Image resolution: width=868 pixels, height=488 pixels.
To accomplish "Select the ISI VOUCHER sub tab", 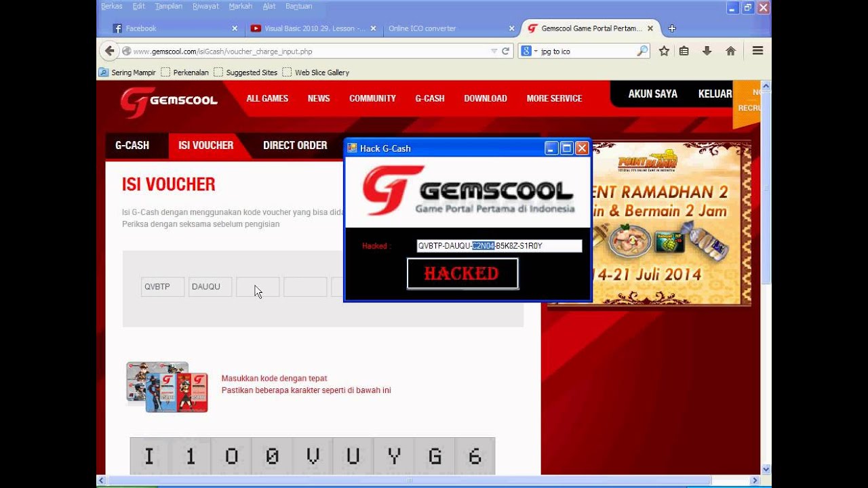I will pyautogui.click(x=206, y=145).
